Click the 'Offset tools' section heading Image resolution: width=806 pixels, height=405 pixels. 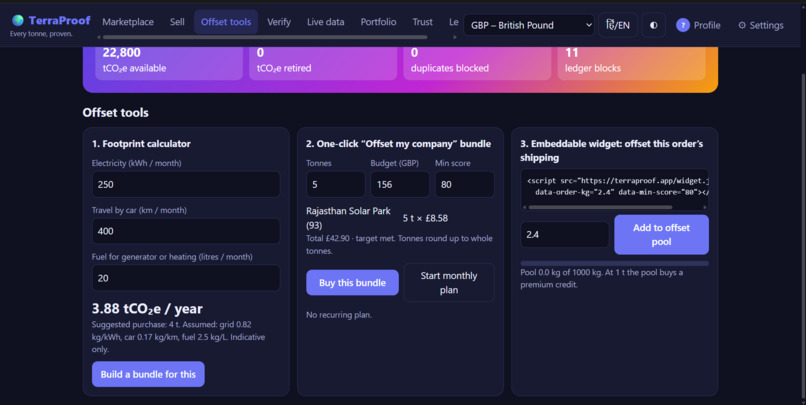tap(116, 113)
